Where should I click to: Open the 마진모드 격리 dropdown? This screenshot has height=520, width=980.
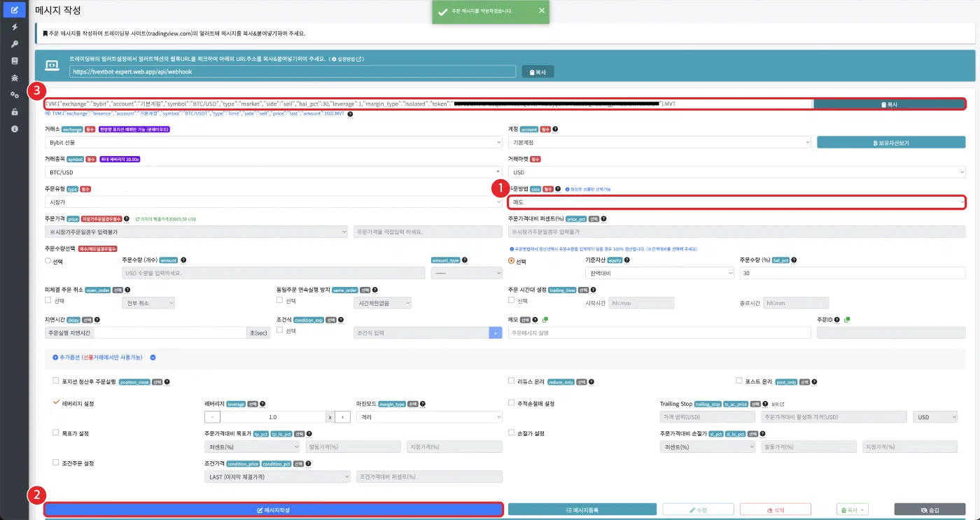point(429,416)
